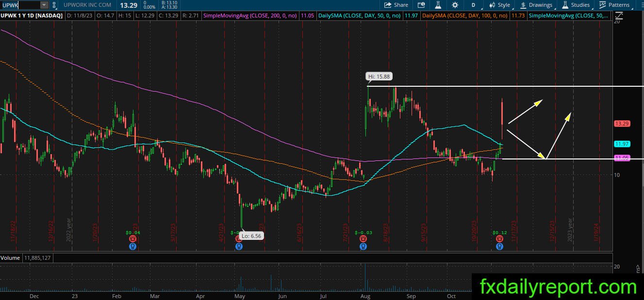Open the D timeframe selector
The height and width of the screenshot is (300, 644).
(x=473, y=5)
